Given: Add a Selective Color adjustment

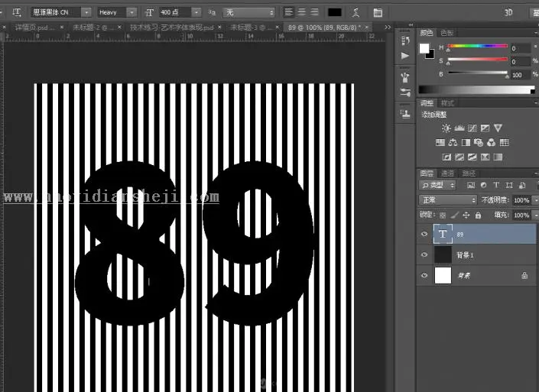Looking at the screenshot, I should (485, 157).
